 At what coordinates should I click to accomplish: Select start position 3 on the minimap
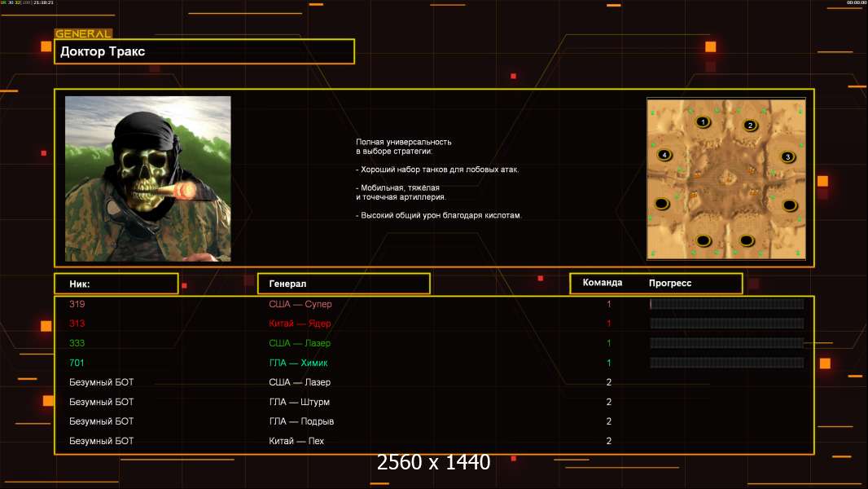pos(787,156)
